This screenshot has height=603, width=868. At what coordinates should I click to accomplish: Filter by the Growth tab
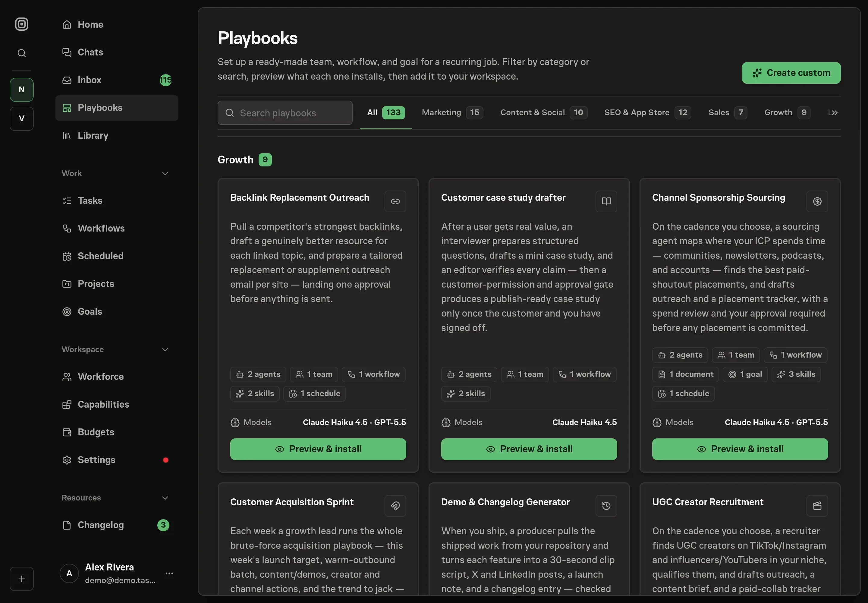click(787, 112)
